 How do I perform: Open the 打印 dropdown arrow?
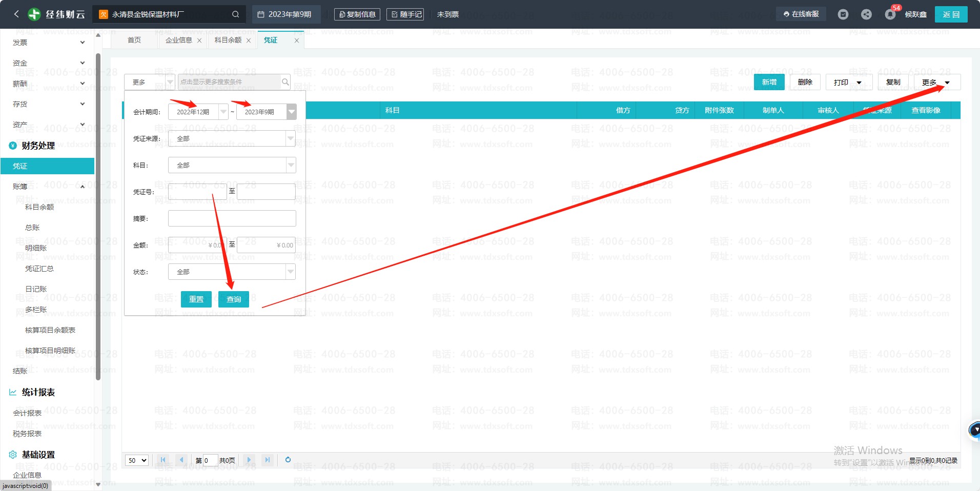859,83
